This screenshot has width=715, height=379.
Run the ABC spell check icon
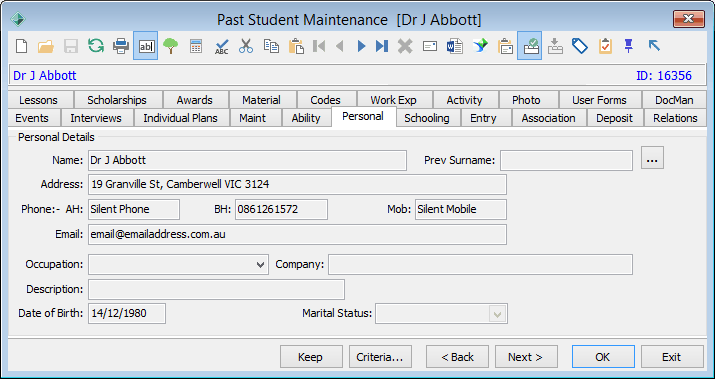point(221,46)
